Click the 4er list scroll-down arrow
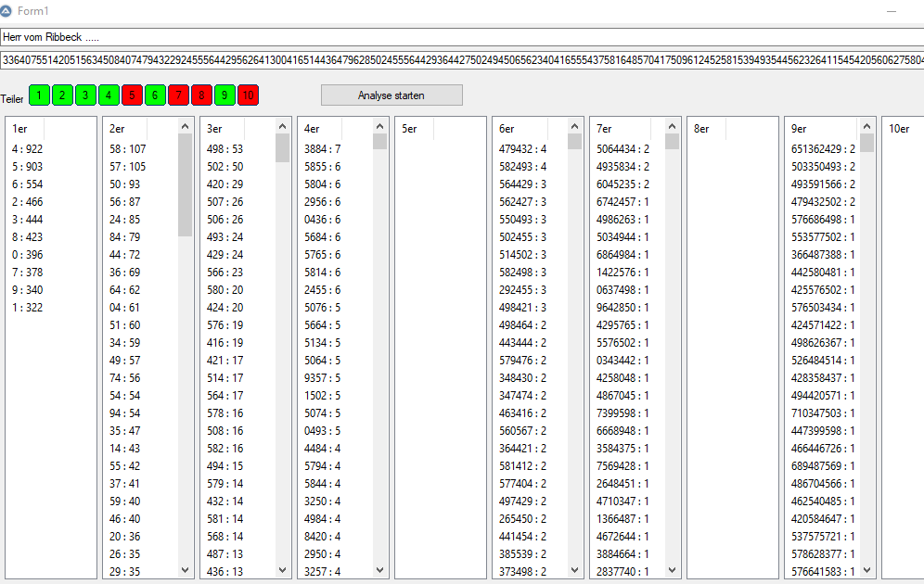The image size is (924, 584). [x=379, y=570]
